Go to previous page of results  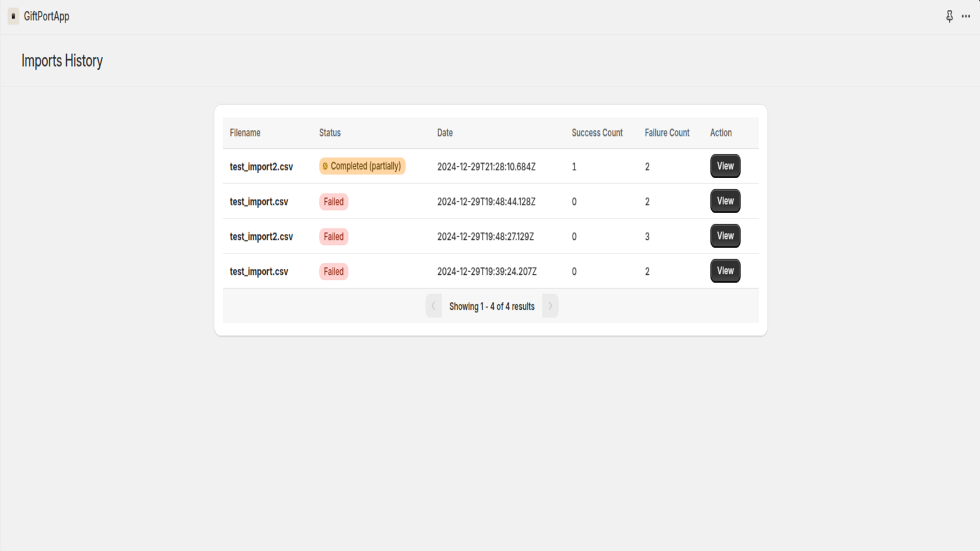point(434,306)
